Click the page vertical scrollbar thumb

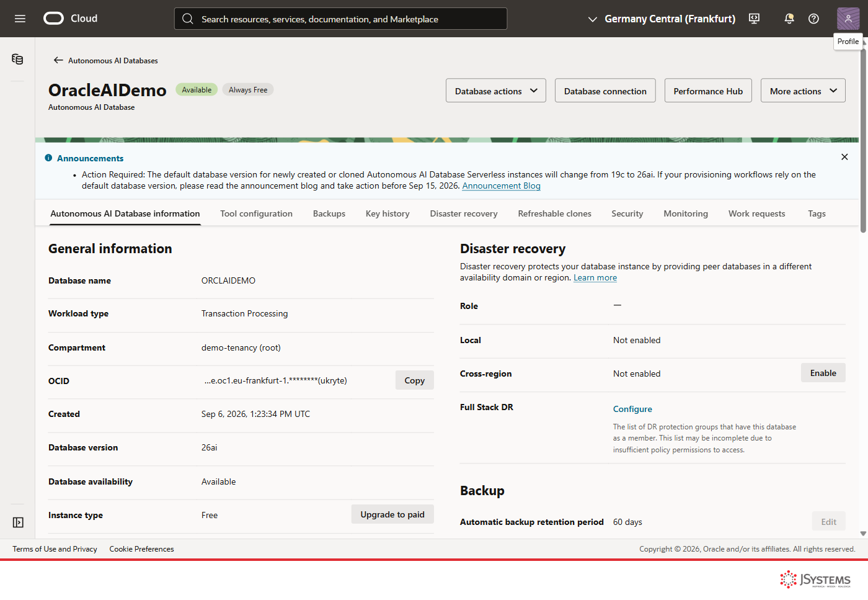(x=863, y=140)
